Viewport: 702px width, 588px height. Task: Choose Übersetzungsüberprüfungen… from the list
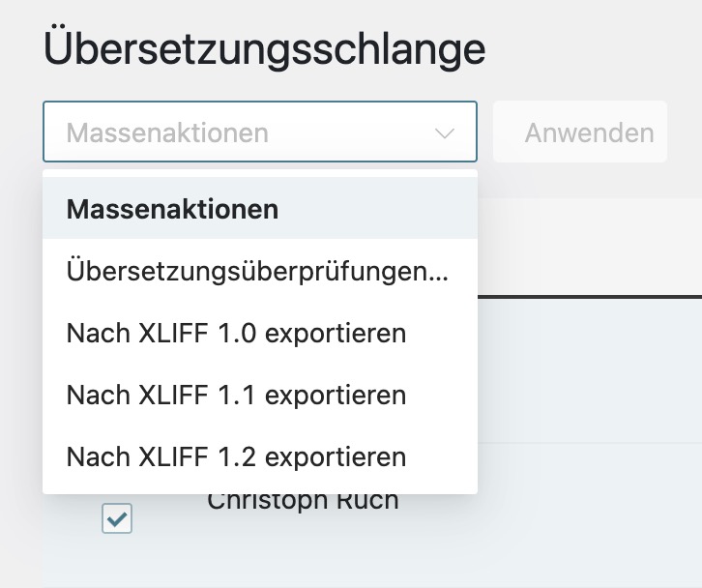click(257, 272)
